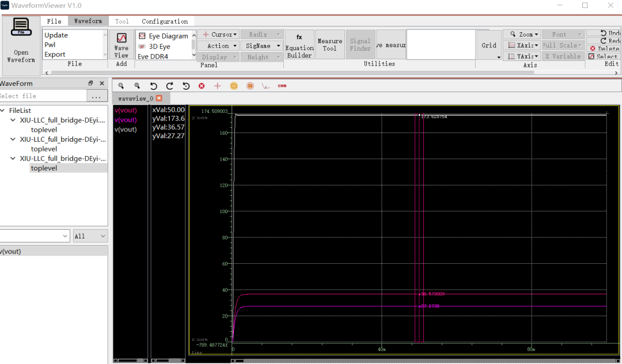Open the Measure Tool

[x=329, y=44]
